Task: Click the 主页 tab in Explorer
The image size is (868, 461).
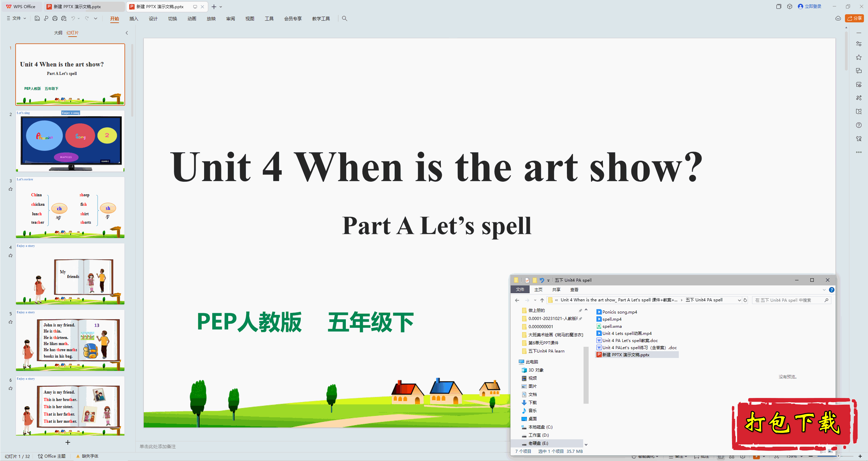Action: click(538, 290)
